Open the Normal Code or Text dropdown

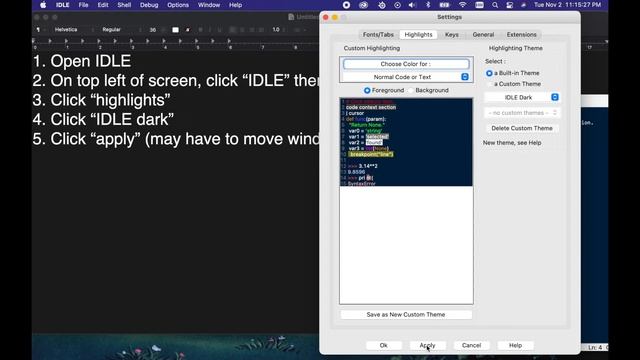coord(406,77)
